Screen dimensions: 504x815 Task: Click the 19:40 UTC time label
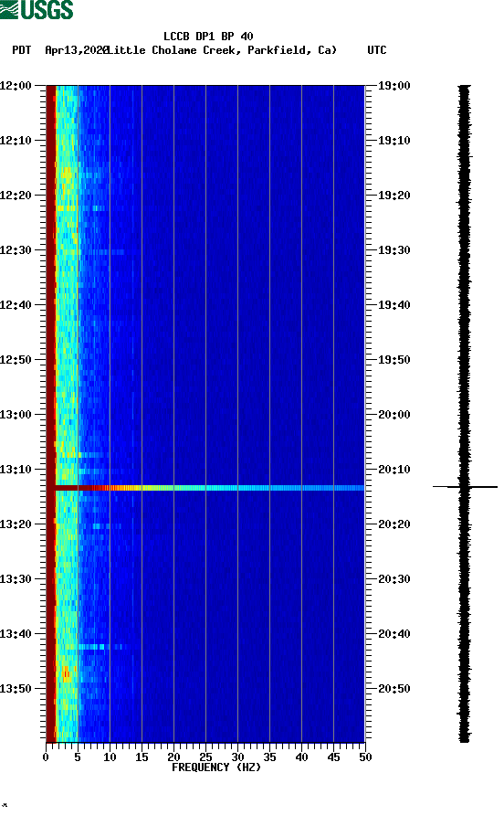pos(394,305)
